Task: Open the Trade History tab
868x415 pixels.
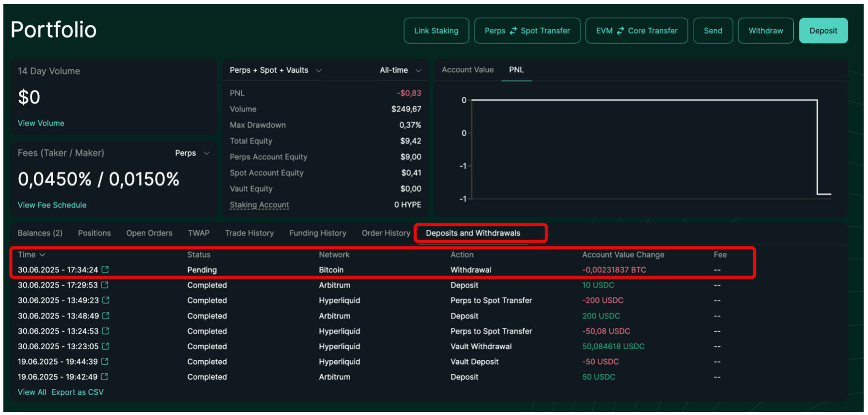Action: point(249,233)
